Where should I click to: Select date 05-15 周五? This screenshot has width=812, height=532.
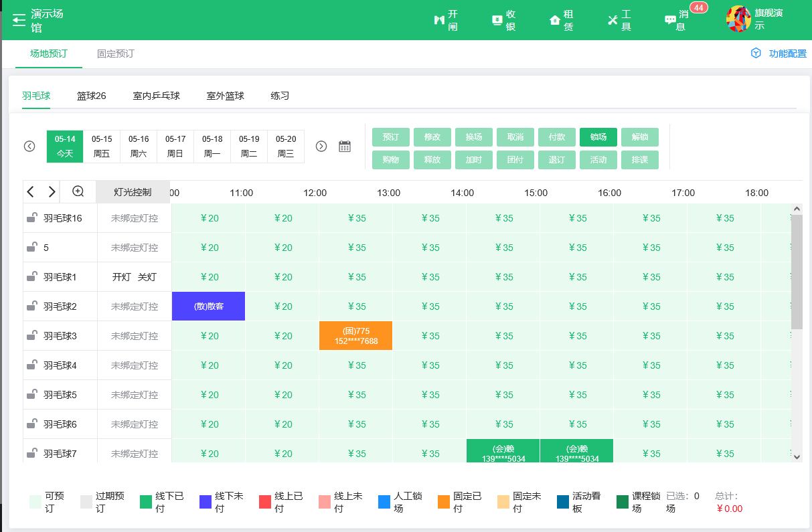[x=102, y=147]
